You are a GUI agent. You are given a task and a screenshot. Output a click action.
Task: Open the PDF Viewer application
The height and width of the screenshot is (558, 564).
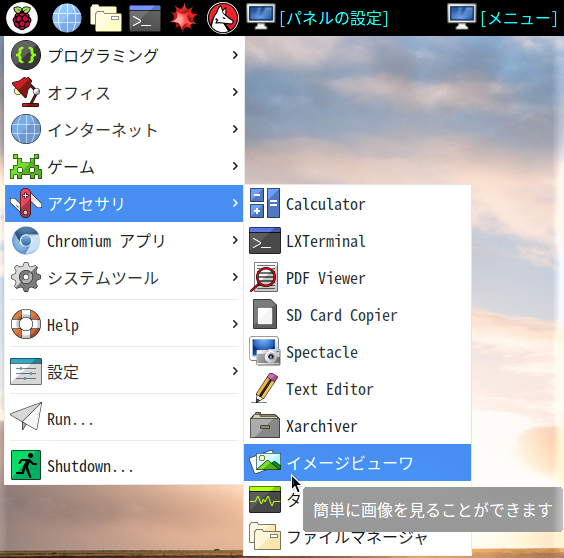click(x=357, y=278)
